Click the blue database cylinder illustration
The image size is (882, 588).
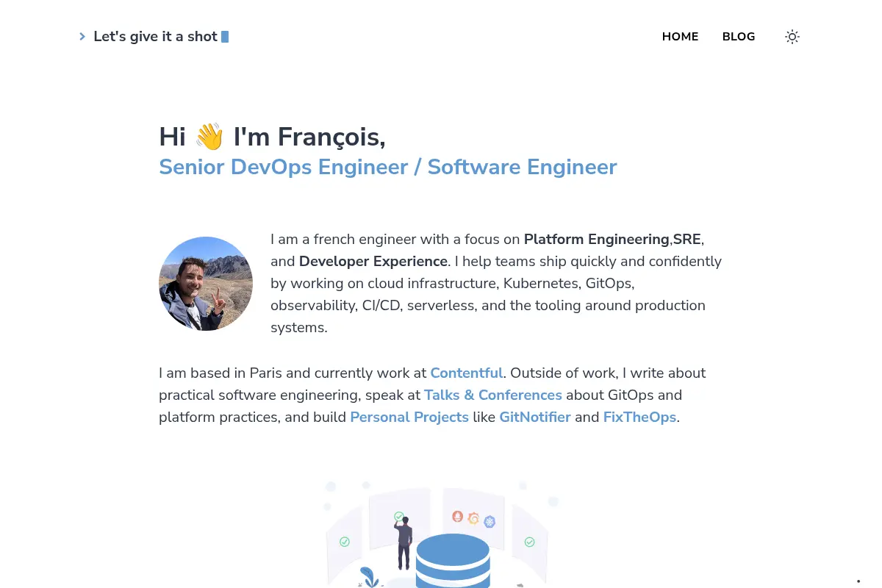453,560
